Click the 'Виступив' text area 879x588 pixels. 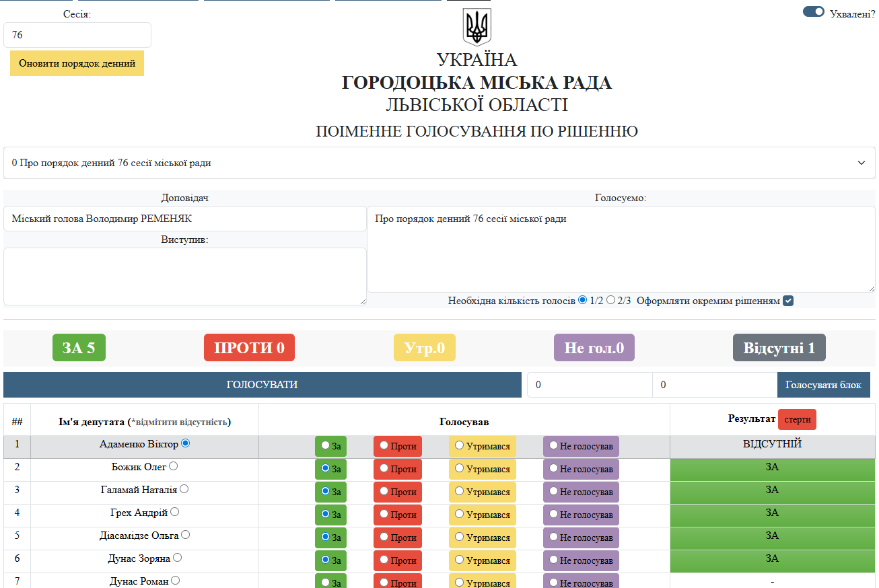(185, 277)
